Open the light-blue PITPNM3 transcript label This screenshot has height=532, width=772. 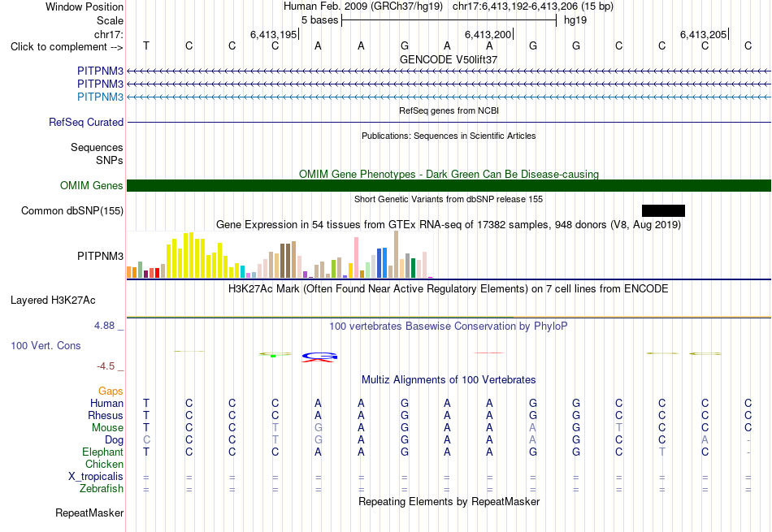[100, 97]
